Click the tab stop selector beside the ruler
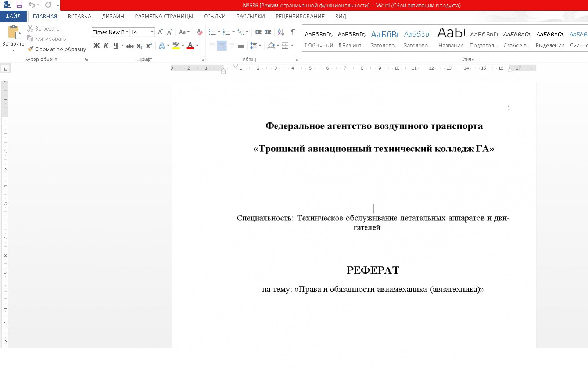Viewport: 588px width, 373px height. pyautogui.click(x=5, y=69)
